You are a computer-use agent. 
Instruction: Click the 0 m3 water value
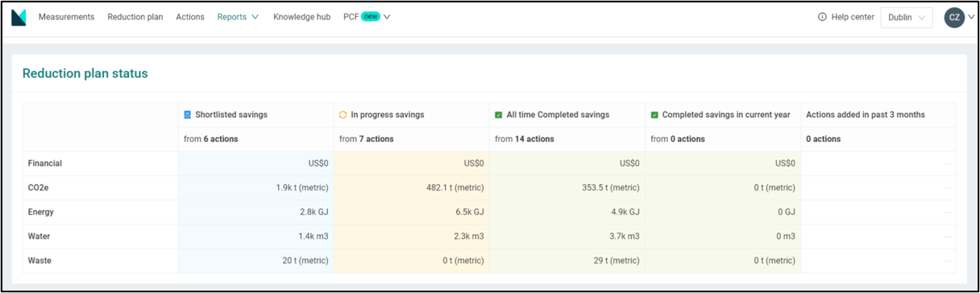[x=785, y=236]
